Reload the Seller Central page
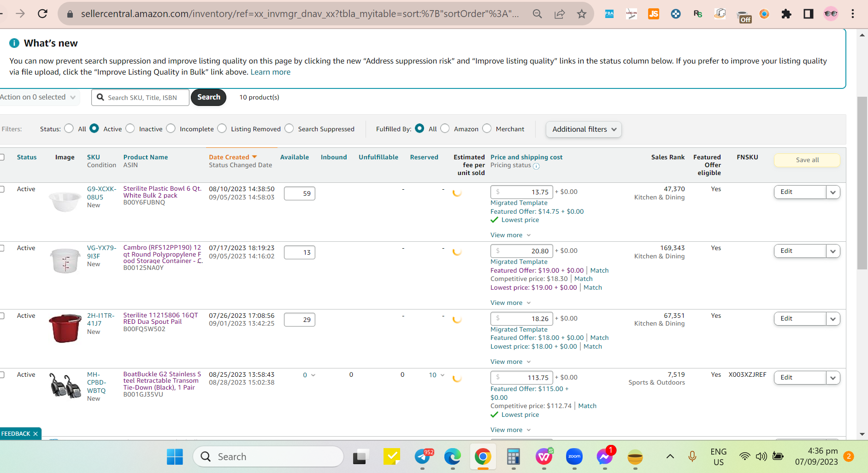Viewport: 868px width, 473px height. (x=42, y=14)
